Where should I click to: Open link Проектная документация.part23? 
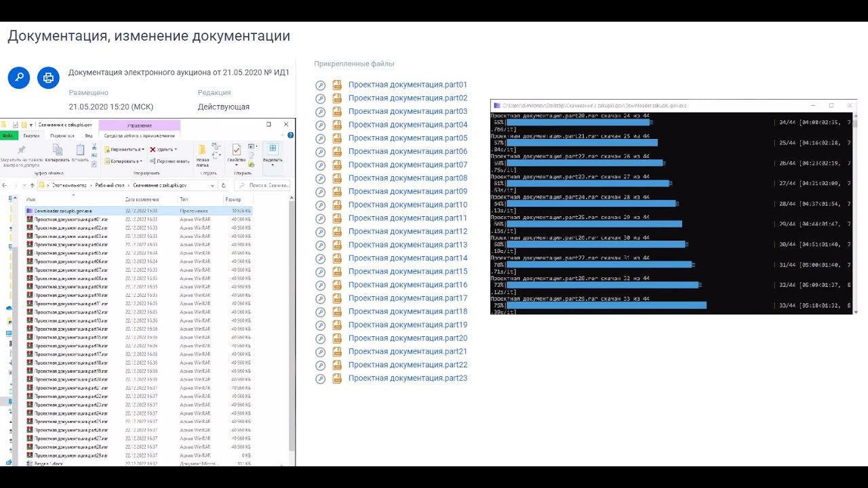tap(408, 378)
